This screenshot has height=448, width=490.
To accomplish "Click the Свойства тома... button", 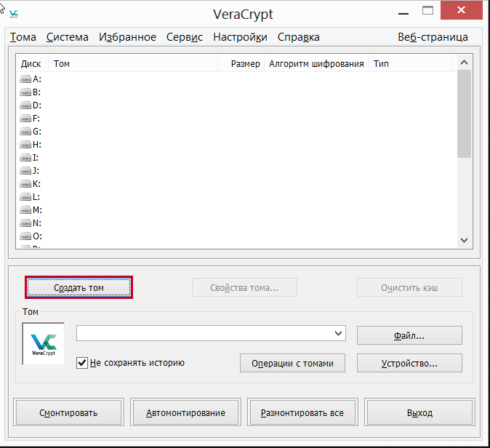I will coord(244,287).
